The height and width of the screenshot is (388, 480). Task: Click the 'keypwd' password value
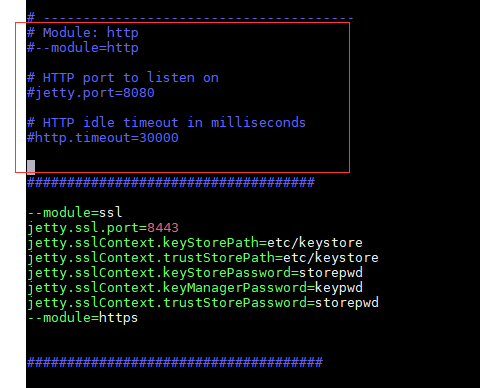tap(339, 288)
